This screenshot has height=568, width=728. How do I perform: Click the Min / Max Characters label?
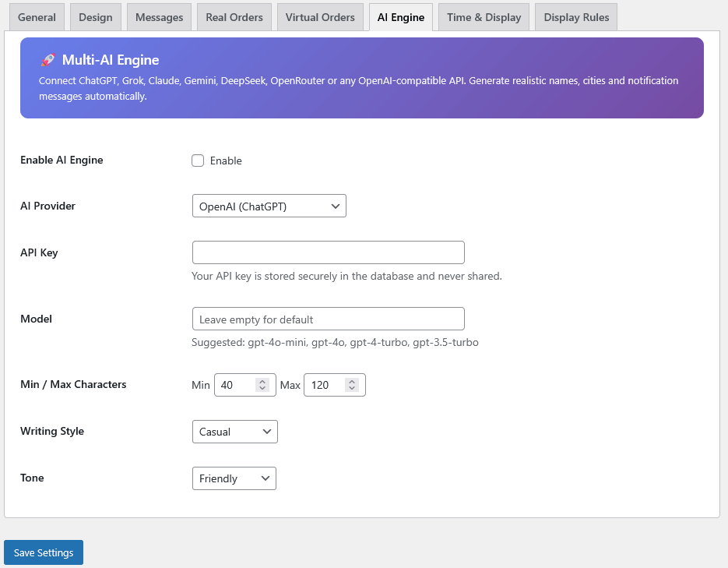[x=73, y=384]
